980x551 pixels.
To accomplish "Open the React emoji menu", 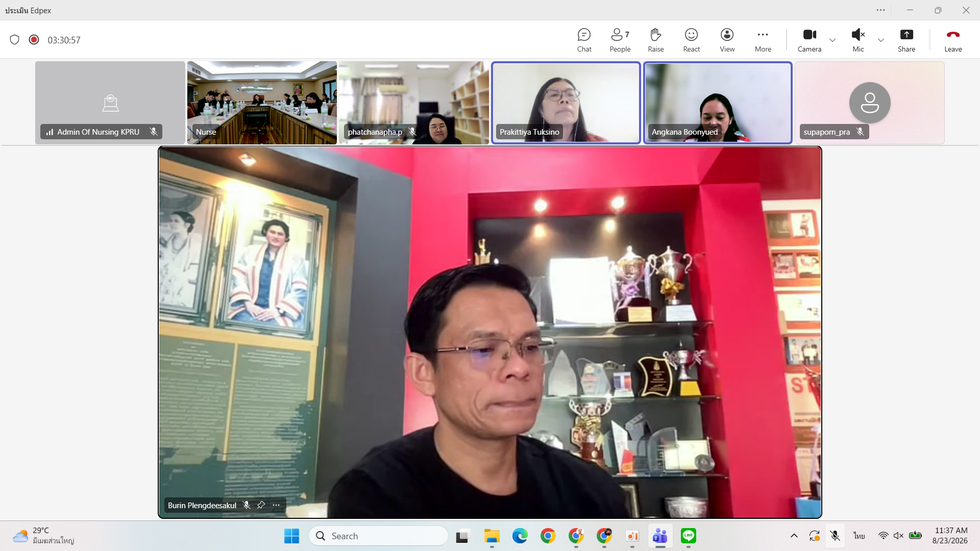I will (691, 40).
